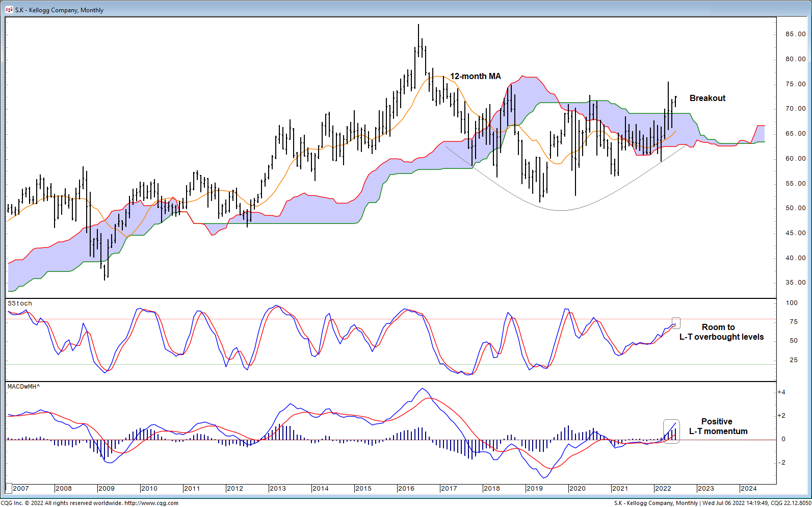812x507 pixels.
Task: Click the 2020 year label on time axis
Action: [578, 489]
